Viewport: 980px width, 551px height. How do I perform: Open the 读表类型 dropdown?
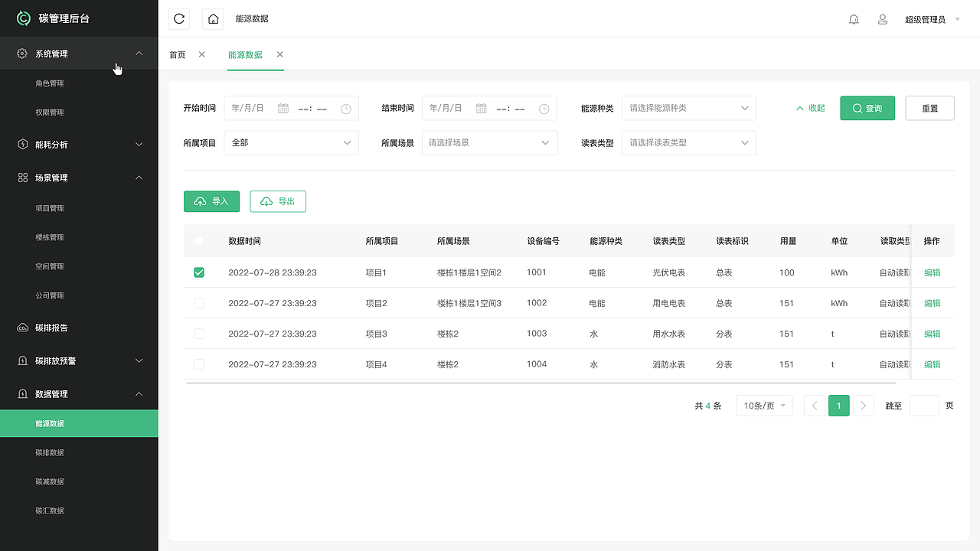[689, 142]
